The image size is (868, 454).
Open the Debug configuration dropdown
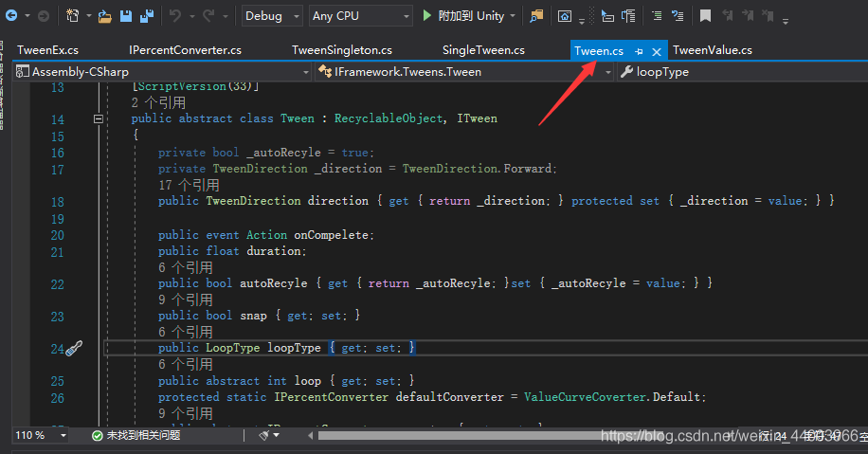click(x=272, y=16)
